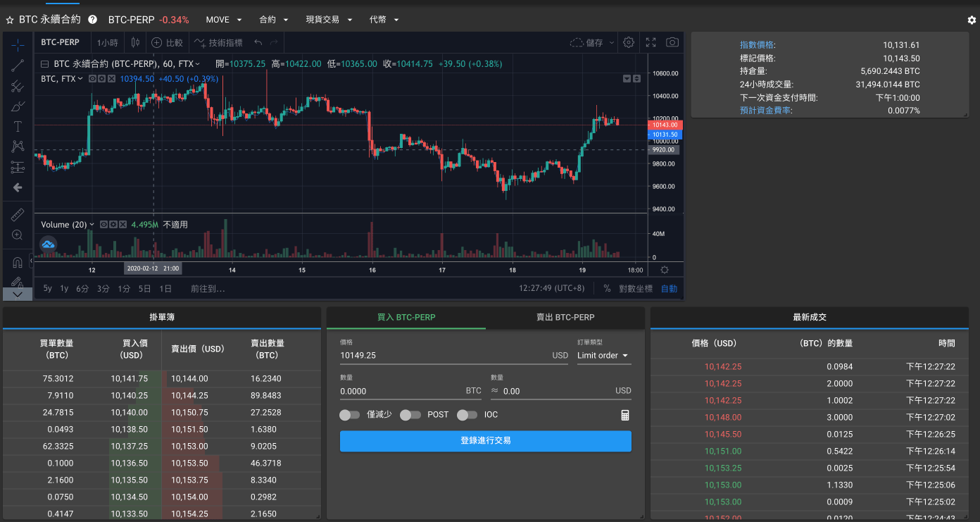Open the prediction and measurement tools
The width and height of the screenshot is (980, 522).
click(x=18, y=167)
